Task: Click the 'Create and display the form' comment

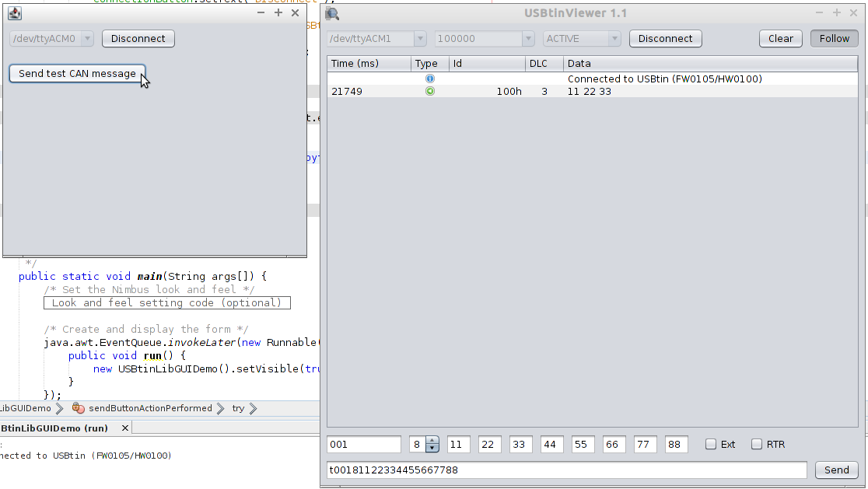Action: click(146, 330)
